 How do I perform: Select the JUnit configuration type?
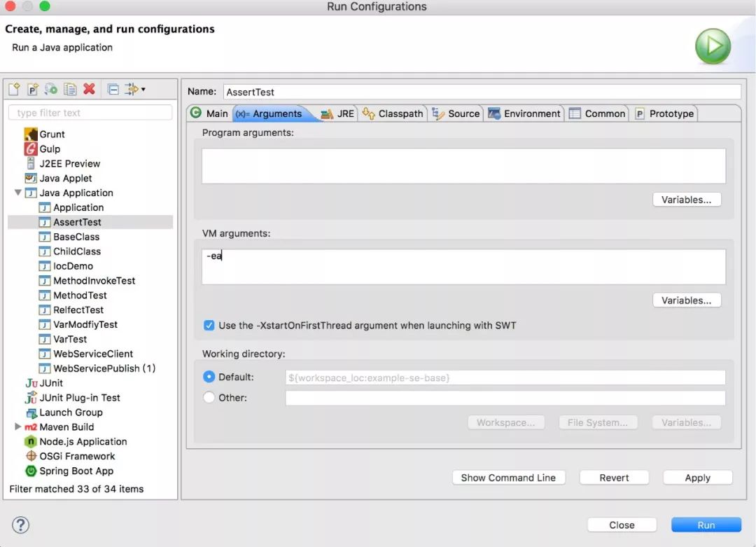click(44, 383)
